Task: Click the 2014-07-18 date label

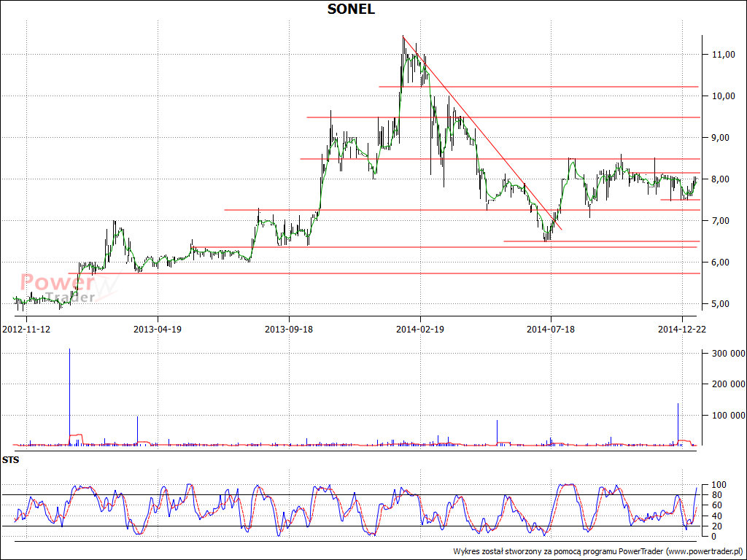Action: pos(551,329)
